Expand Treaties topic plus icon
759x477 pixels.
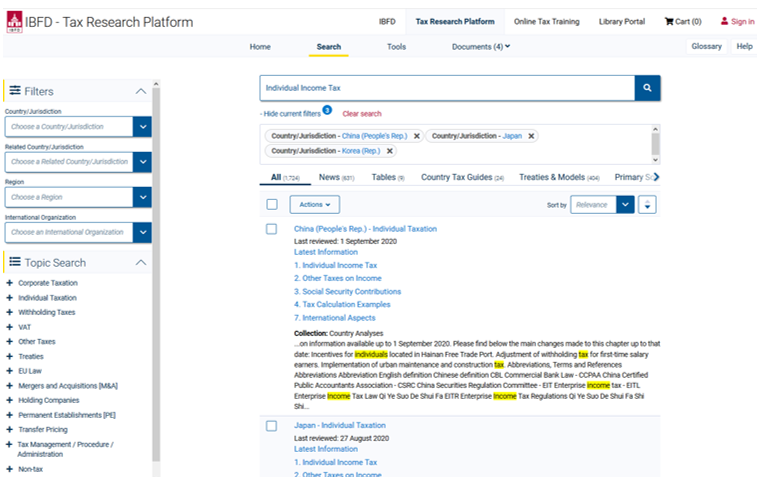click(x=9, y=356)
